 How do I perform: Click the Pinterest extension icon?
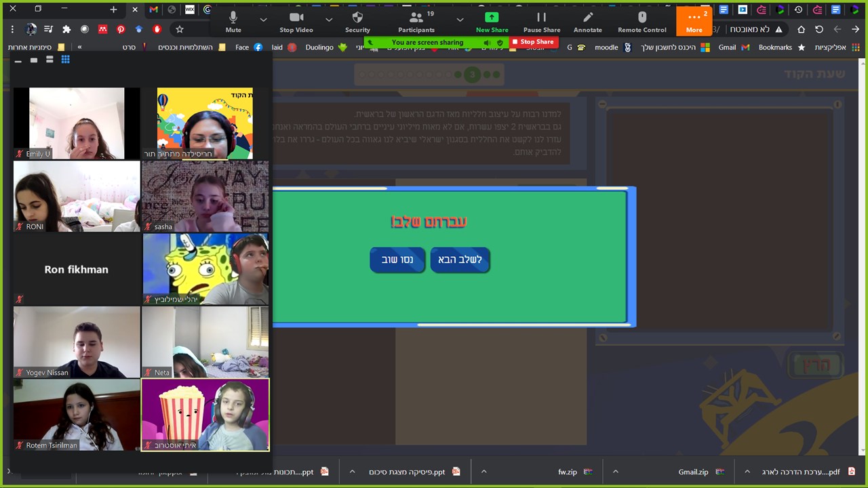coord(121,29)
